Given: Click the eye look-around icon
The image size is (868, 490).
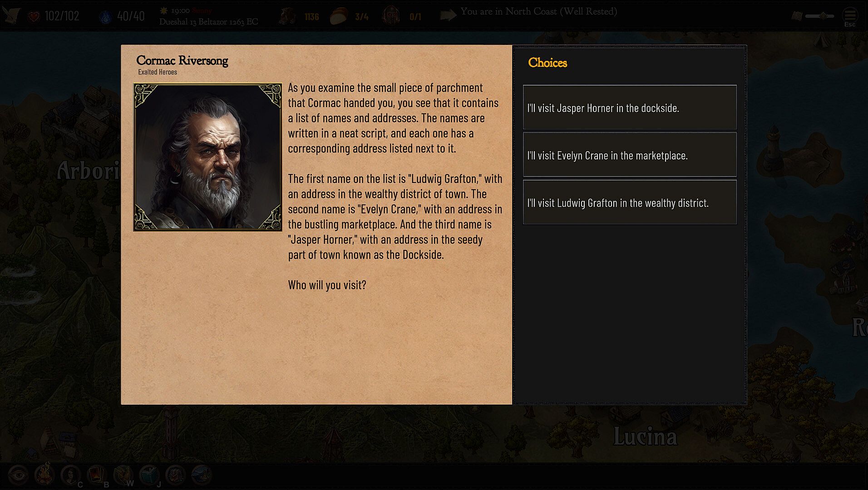Looking at the screenshot, I should pyautogui.click(x=18, y=475).
